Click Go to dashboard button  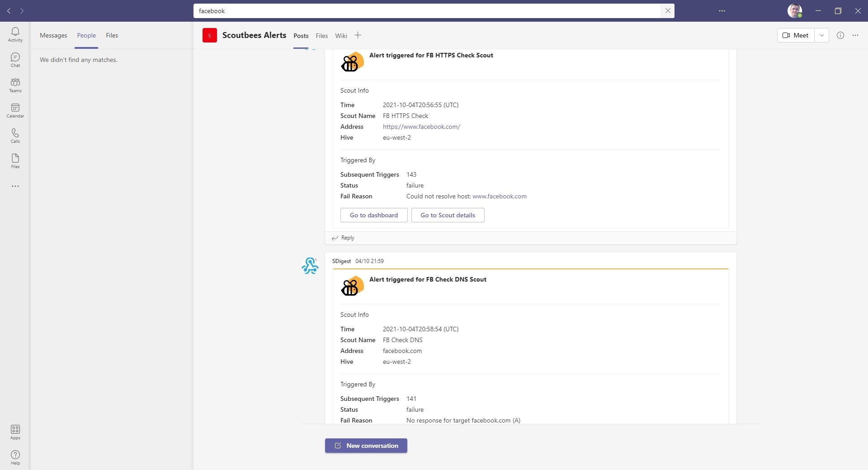(x=374, y=215)
